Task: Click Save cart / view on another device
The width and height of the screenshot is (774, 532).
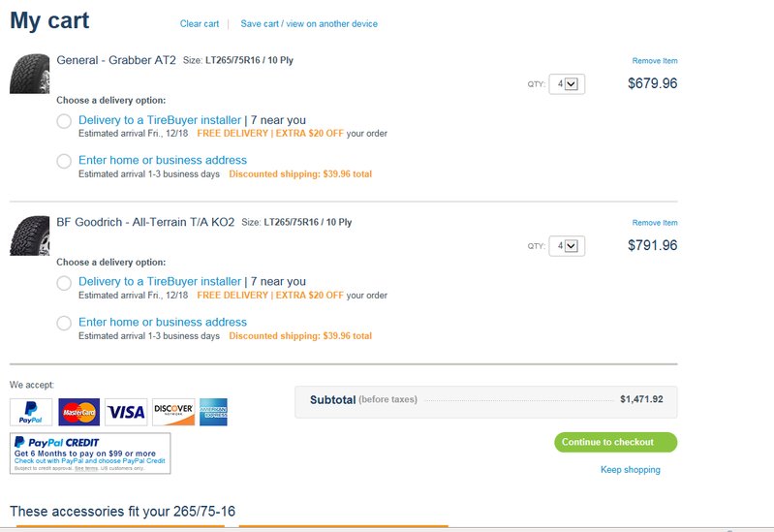Action: click(x=309, y=23)
